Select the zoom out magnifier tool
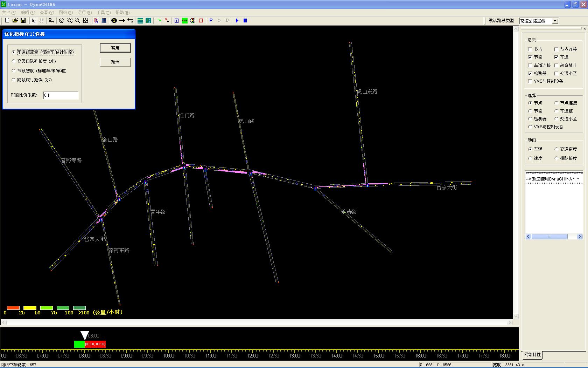This screenshot has width=588, height=368. coord(78,21)
